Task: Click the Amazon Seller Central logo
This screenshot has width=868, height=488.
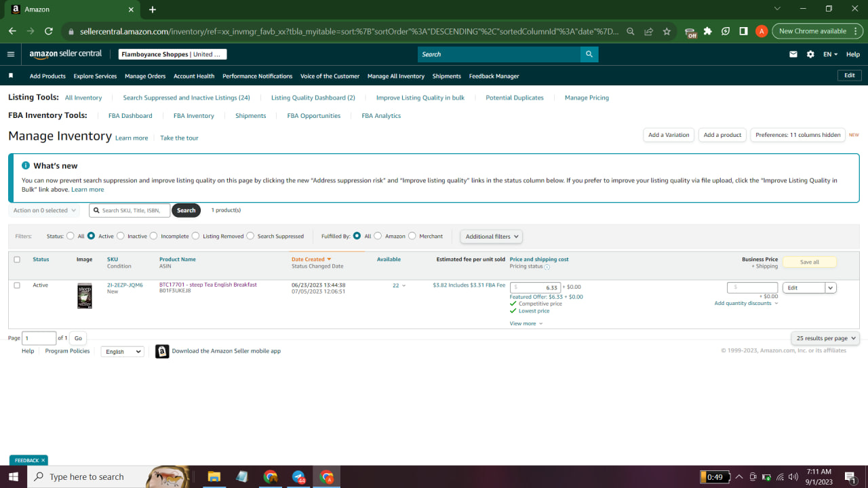Action: click(x=66, y=54)
